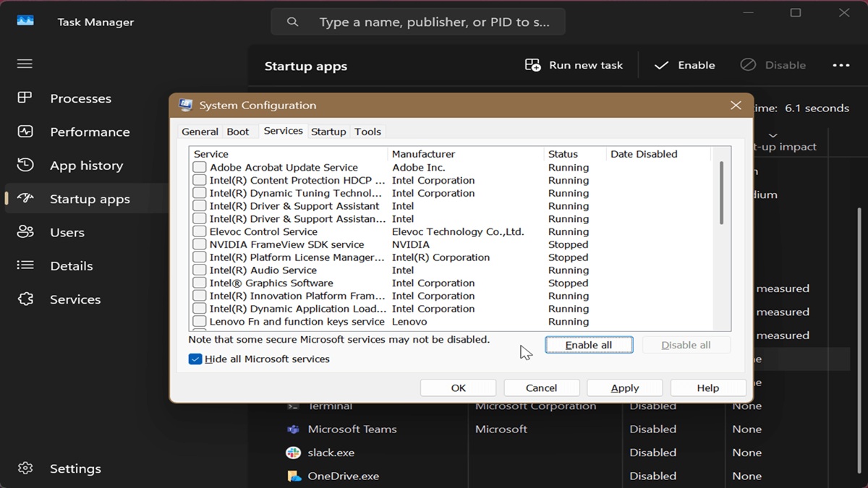The width and height of the screenshot is (868, 488).
Task: Click the Disabled status of Microsoft Teams
Action: 652,429
